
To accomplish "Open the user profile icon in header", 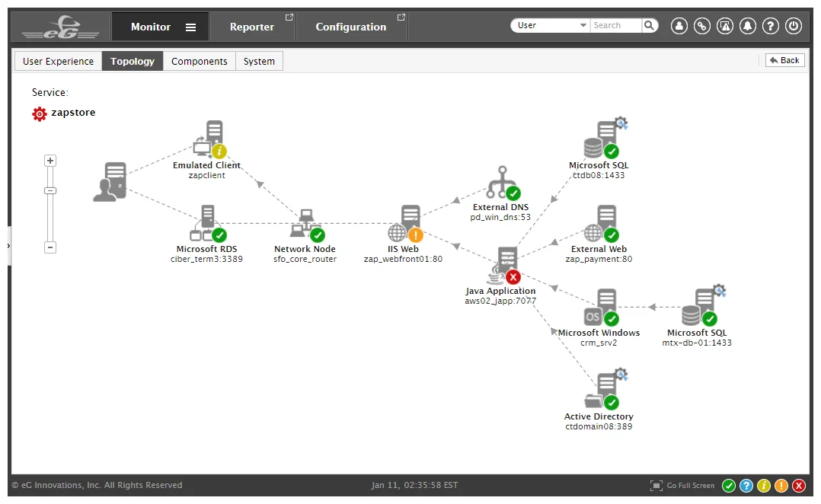I will click(x=679, y=26).
